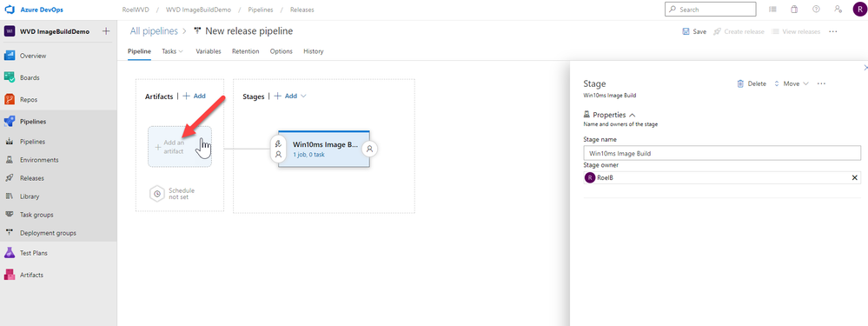Collapse the Properties section
Viewport: 868px width, 326px height.
point(633,115)
